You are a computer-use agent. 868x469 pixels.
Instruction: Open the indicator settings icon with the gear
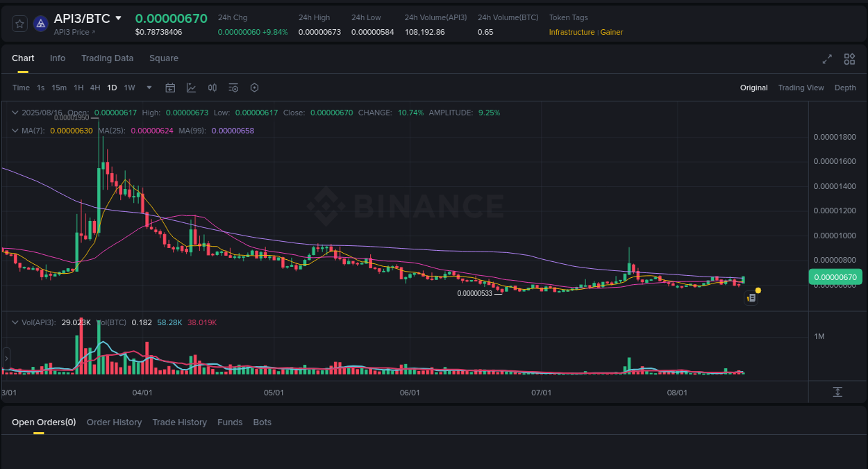(233, 88)
